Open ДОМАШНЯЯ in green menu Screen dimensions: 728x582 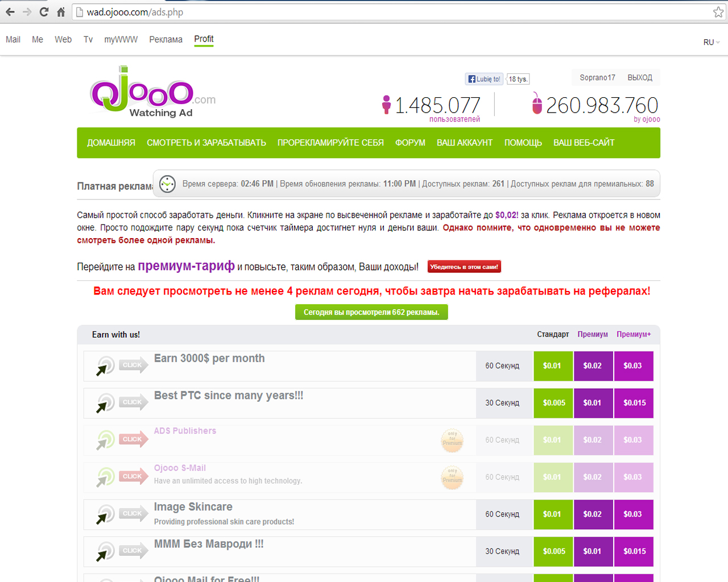coord(111,143)
